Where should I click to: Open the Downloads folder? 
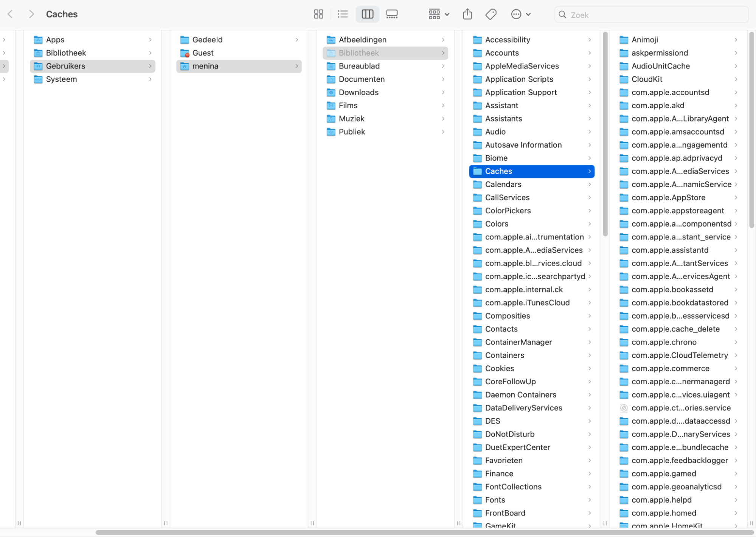coord(358,92)
